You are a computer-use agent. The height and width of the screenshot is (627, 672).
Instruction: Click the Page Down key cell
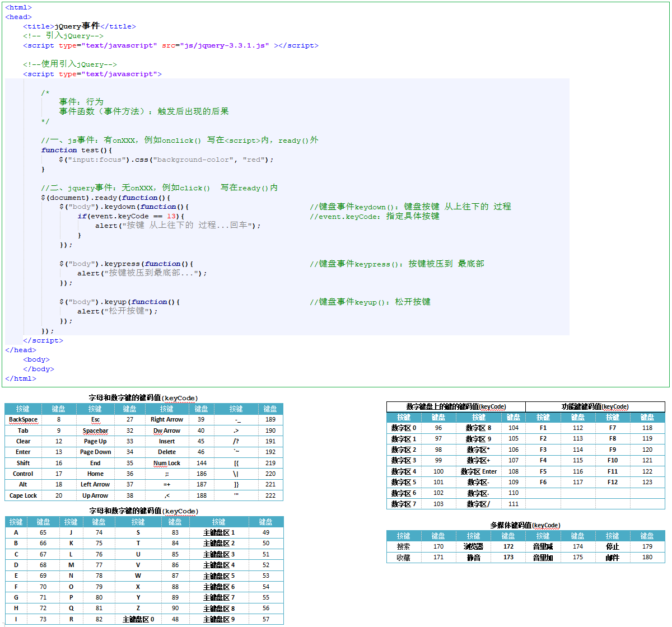pos(95,452)
